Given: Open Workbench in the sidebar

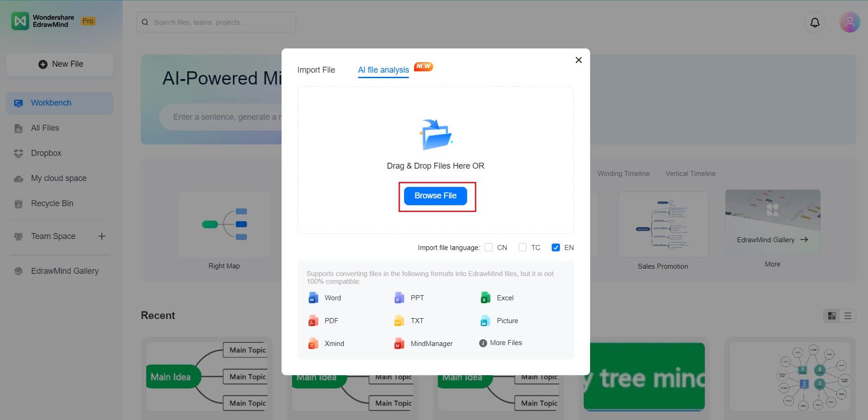Looking at the screenshot, I should (60, 103).
